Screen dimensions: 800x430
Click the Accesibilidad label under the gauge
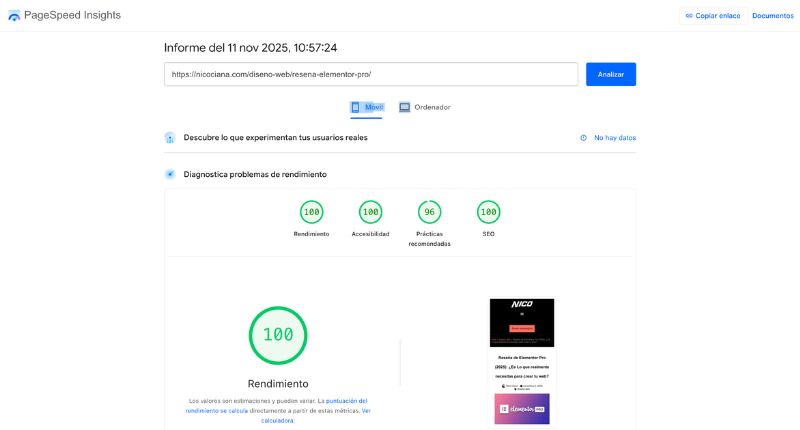[x=370, y=234]
